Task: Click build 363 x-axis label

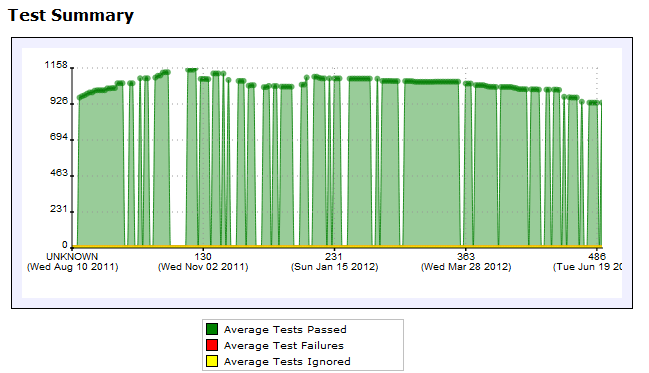Action: [466, 257]
